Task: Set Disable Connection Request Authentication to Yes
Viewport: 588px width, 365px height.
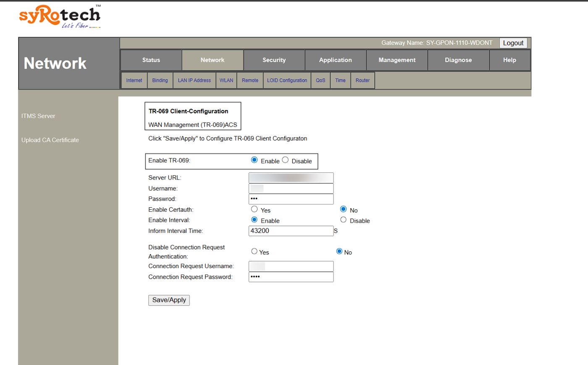Action: (254, 250)
